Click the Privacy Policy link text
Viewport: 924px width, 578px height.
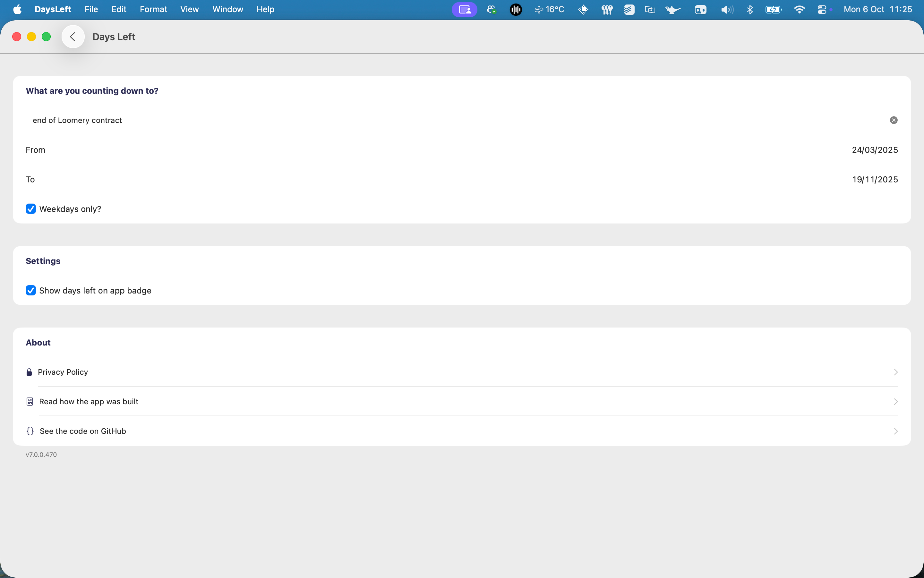click(x=63, y=372)
